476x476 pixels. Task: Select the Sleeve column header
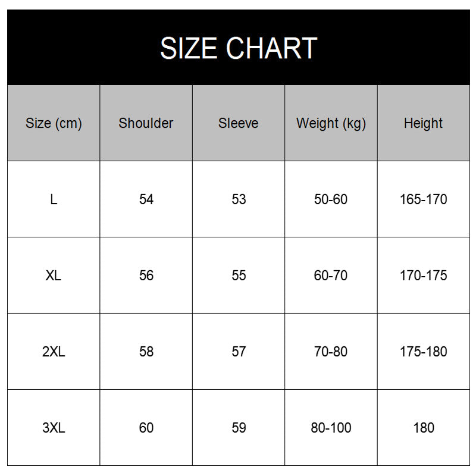(x=239, y=123)
